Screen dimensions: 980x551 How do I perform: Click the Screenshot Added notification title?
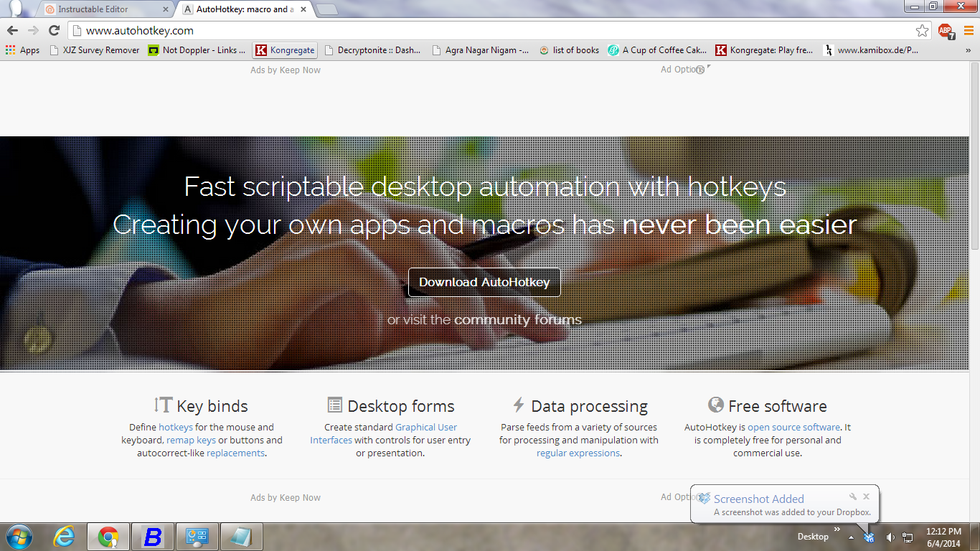758,499
